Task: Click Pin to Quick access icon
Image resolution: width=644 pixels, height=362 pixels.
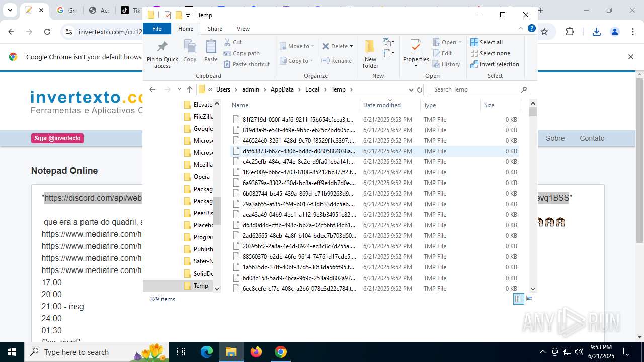Action: point(163,54)
